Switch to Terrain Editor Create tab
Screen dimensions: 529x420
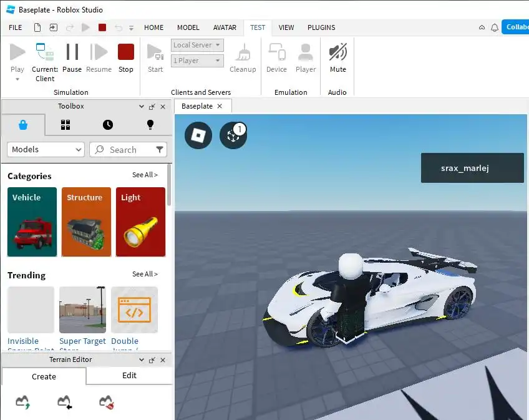(44, 376)
